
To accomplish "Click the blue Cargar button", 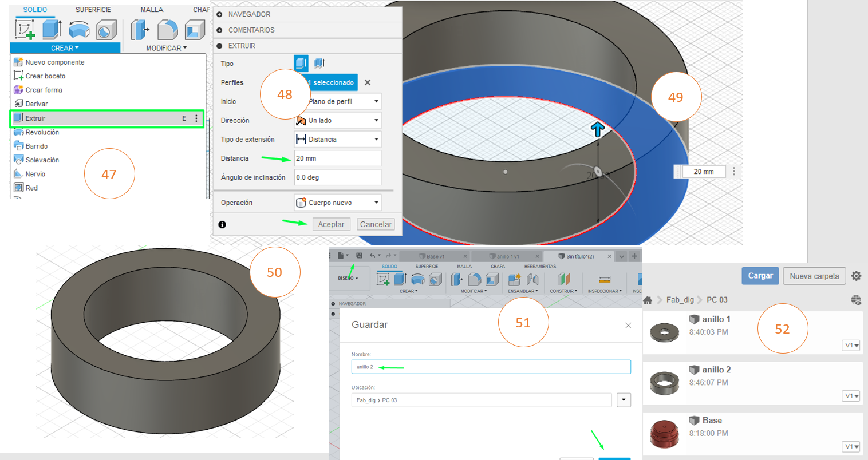I will [760, 276].
